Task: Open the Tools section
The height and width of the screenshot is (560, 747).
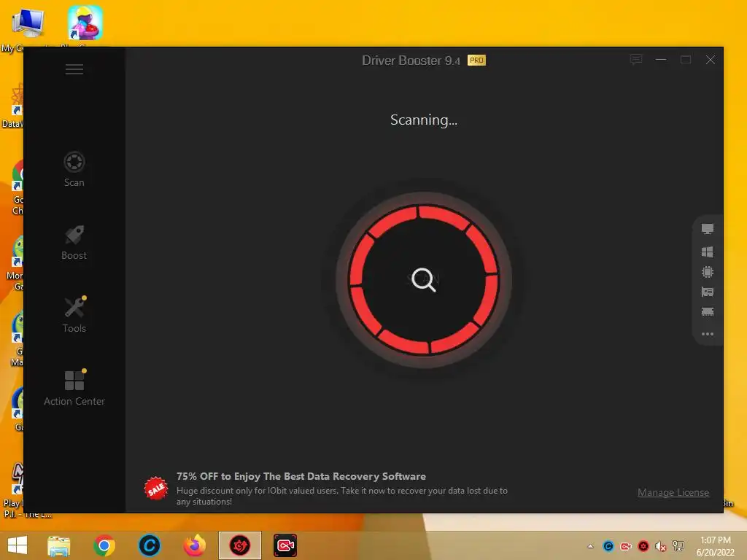Action: [74, 315]
